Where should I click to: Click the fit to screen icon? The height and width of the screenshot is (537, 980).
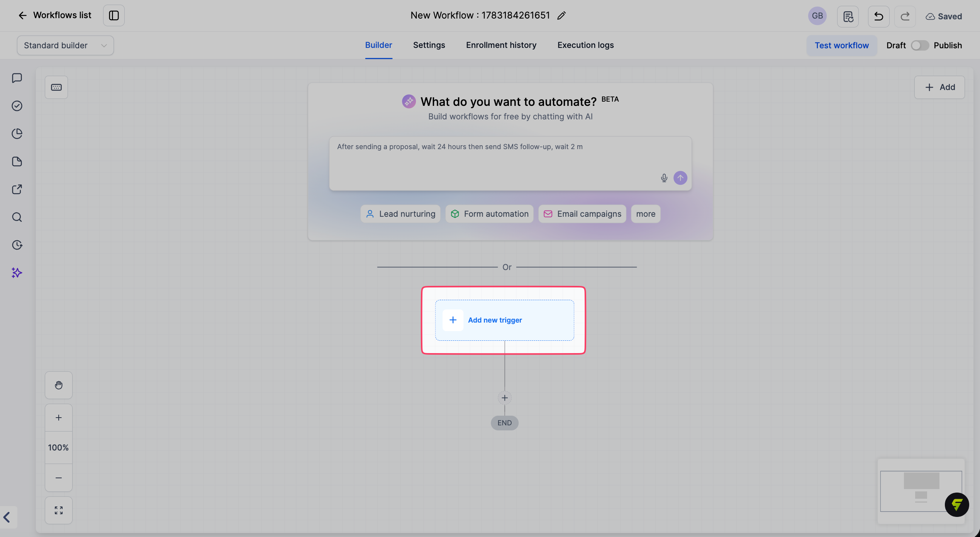pyautogui.click(x=59, y=510)
